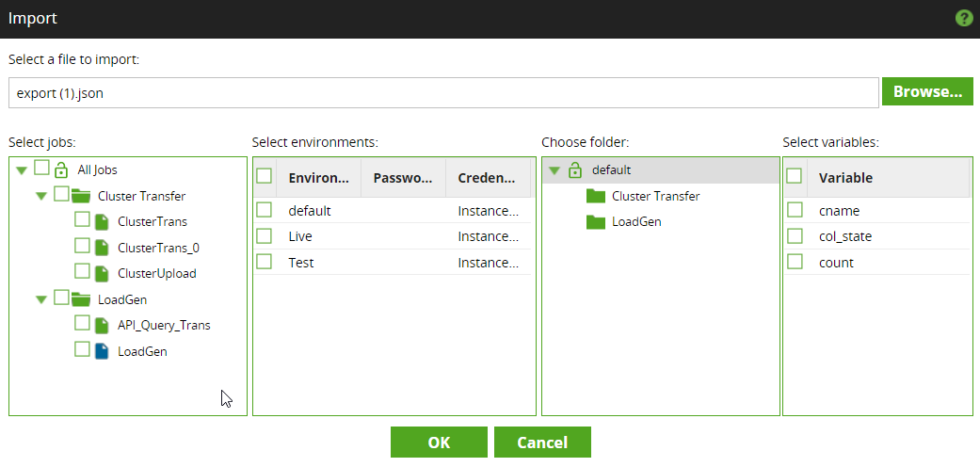Check the col_state variable checkbox
This screenshot has width=980, height=467.
click(795, 235)
